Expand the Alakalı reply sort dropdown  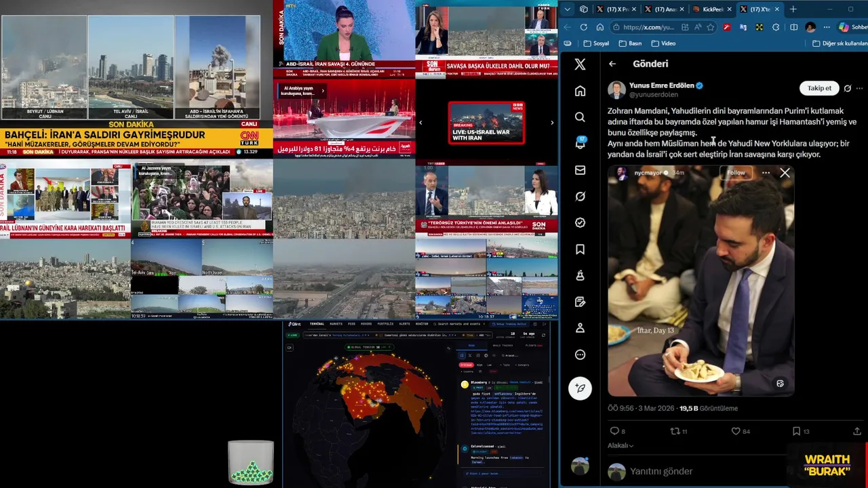tap(620, 445)
